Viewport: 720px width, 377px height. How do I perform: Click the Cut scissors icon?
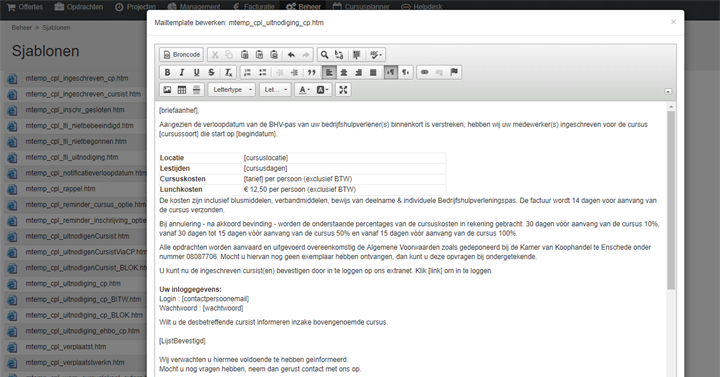pyautogui.click(x=214, y=55)
